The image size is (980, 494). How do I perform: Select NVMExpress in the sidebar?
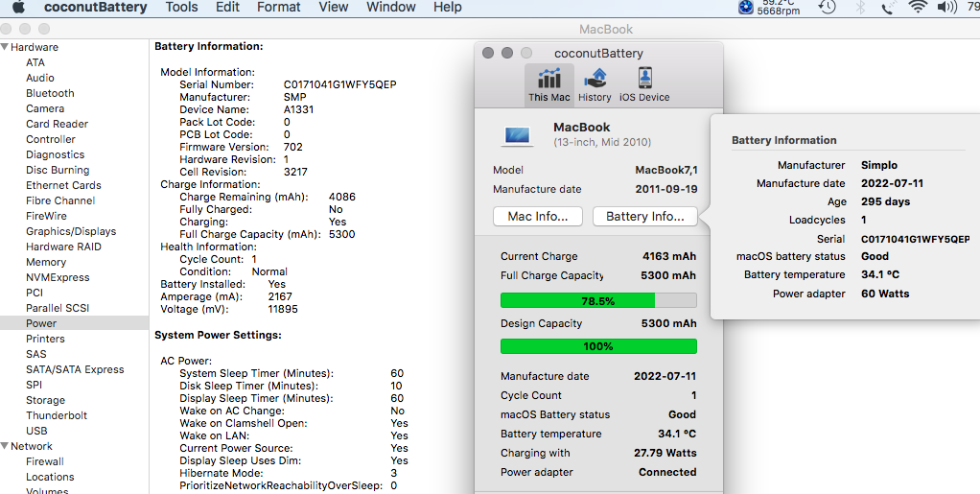[x=58, y=277]
